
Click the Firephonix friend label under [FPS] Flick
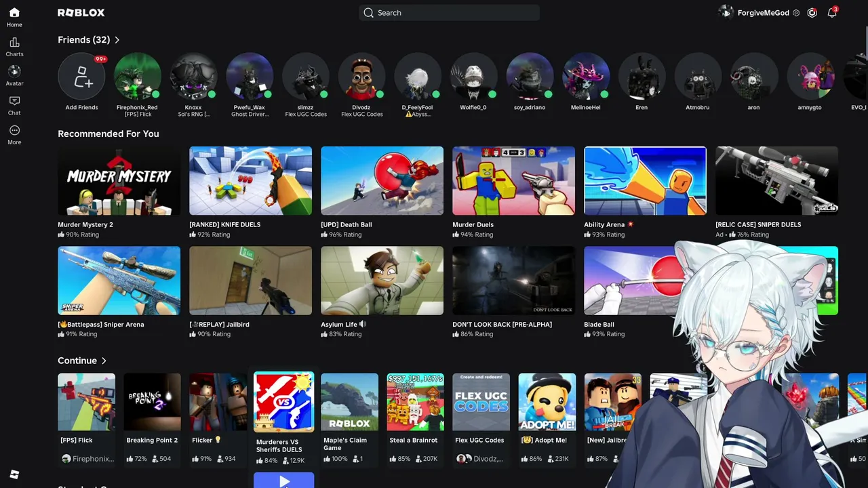coord(87,459)
